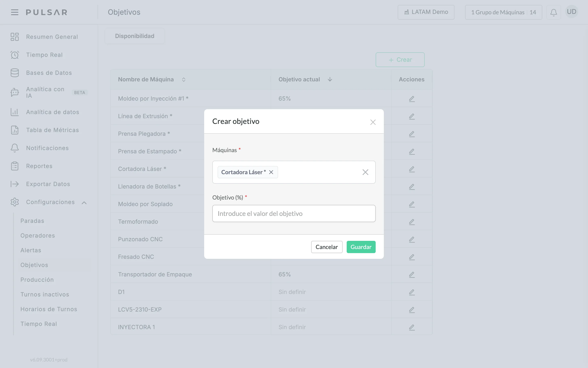This screenshot has width=588, height=368.
Task: Open the LATAM Demo selector
Action: (x=426, y=12)
